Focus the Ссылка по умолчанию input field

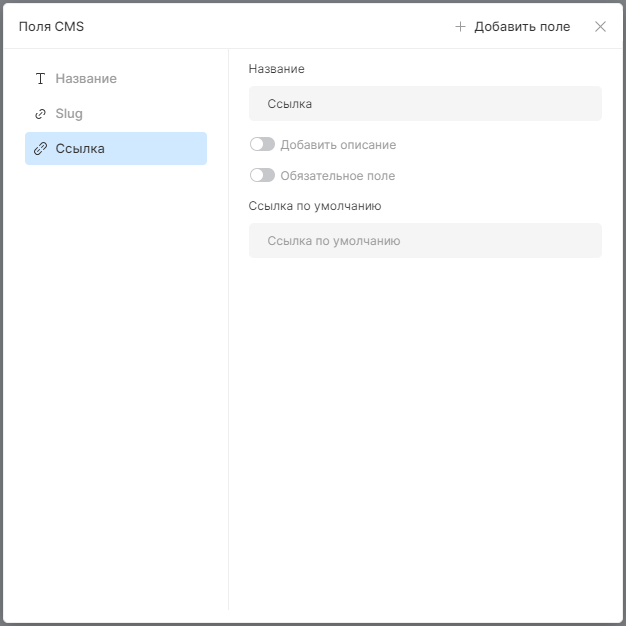(x=425, y=241)
